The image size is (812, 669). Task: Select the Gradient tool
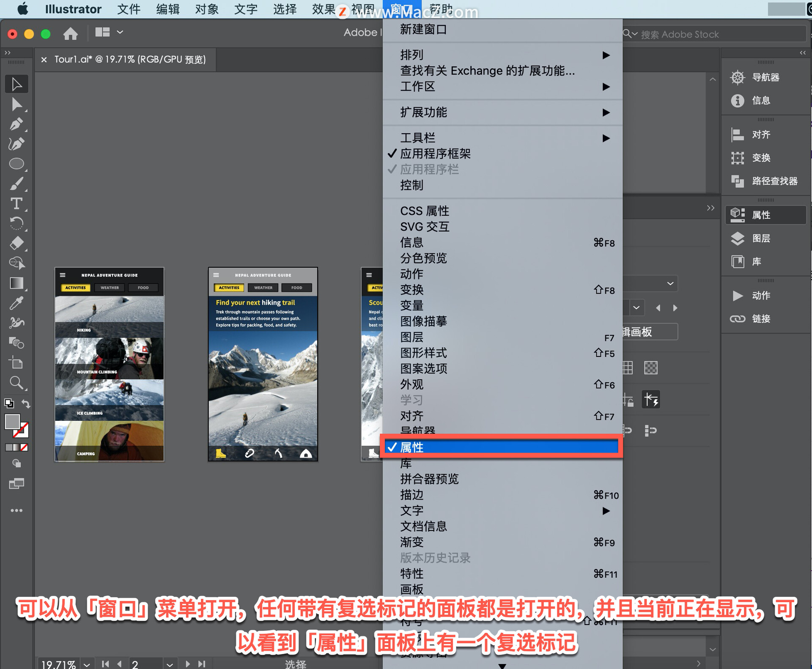(16, 283)
